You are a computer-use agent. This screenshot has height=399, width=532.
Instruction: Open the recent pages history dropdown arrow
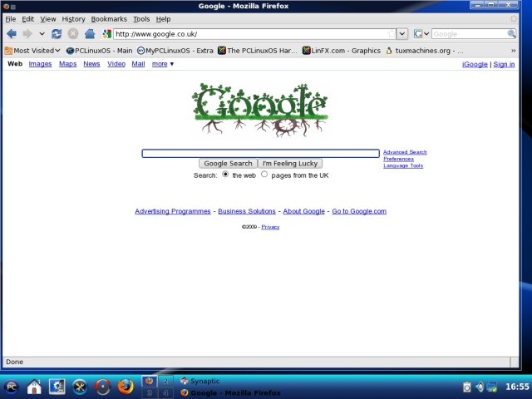42,33
